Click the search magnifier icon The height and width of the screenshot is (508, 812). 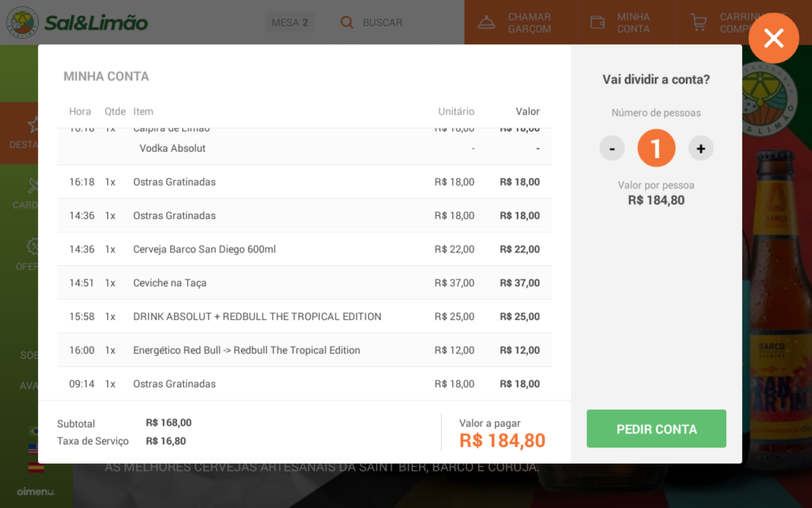347,22
